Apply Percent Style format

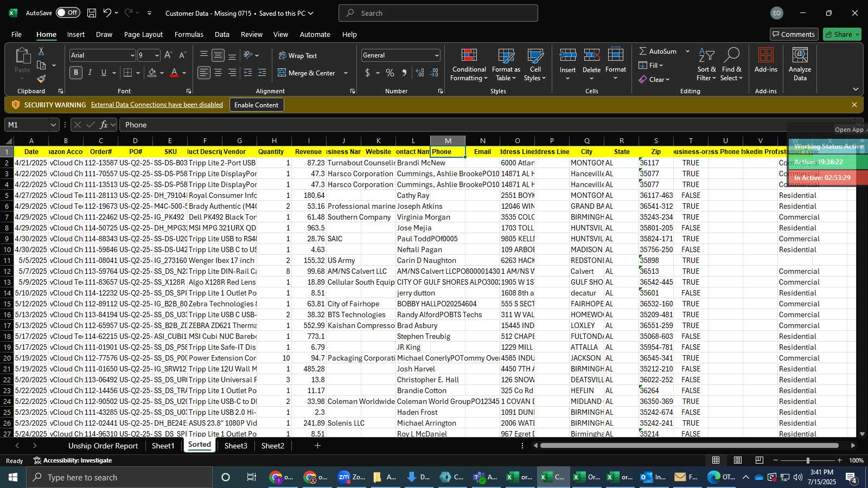click(x=390, y=73)
